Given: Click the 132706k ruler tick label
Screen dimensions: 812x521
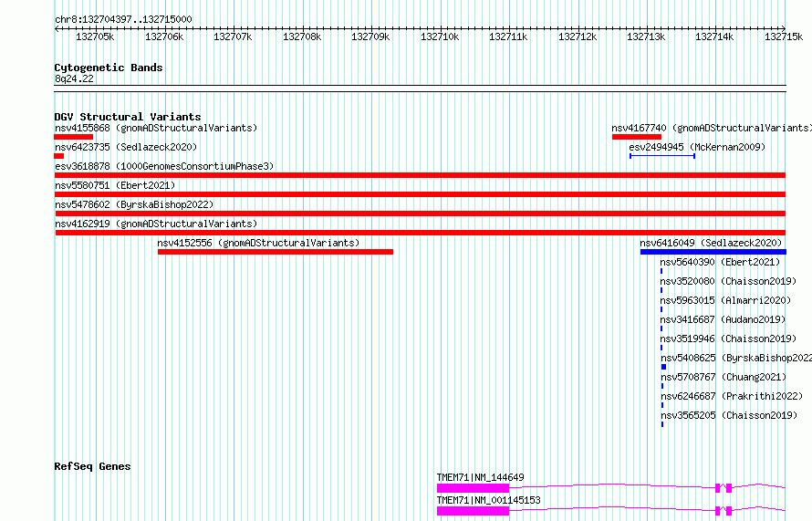Looking at the screenshot, I should [x=164, y=36].
